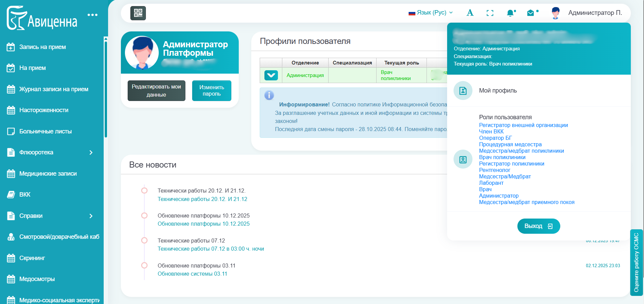Toggle fullscreen mode icon
The width and height of the screenshot is (644, 304).
click(490, 13)
